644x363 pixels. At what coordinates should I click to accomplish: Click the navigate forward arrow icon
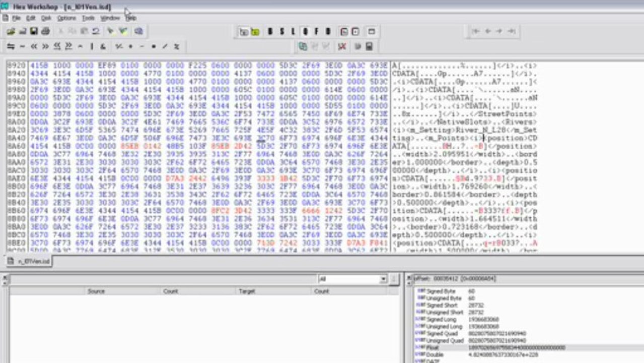click(499, 31)
